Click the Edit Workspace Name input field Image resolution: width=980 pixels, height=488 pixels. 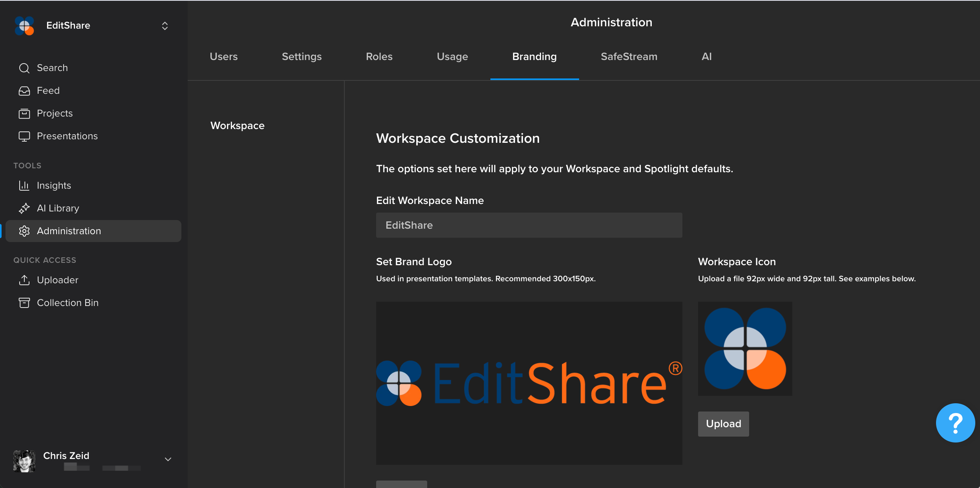pyautogui.click(x=529, y=225)
